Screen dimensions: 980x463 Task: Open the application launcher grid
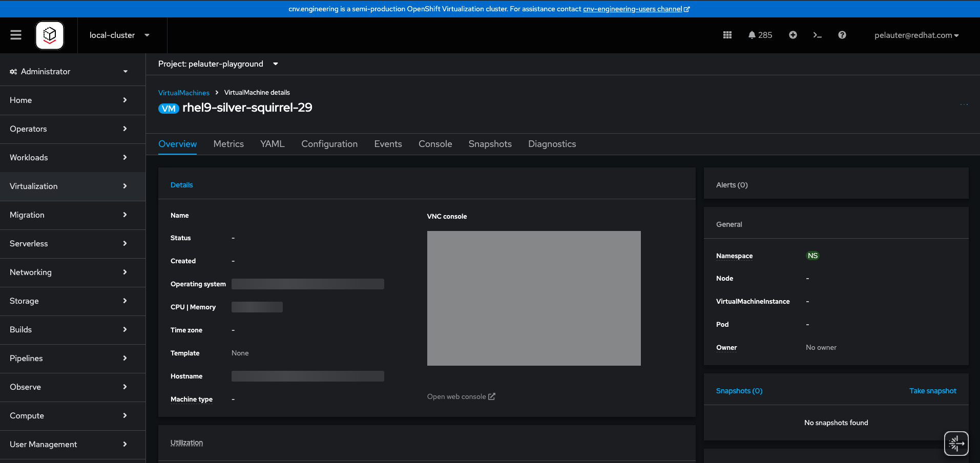[x=727, y=35]
